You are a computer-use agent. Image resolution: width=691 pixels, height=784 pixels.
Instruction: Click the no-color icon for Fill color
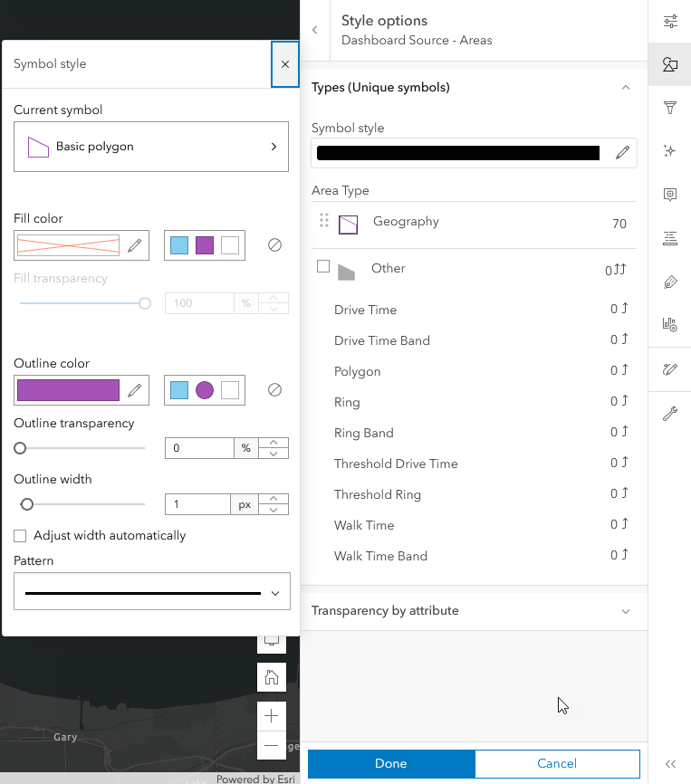click(274, 245)
